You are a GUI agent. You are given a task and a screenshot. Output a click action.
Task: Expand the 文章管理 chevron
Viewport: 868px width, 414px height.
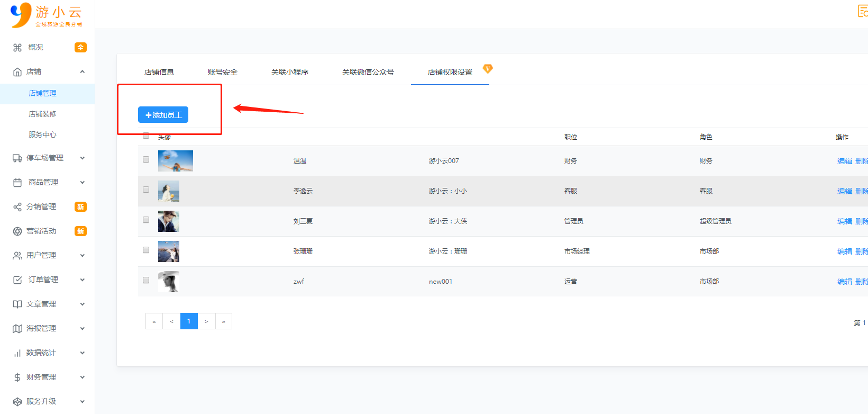coord(83,304)
